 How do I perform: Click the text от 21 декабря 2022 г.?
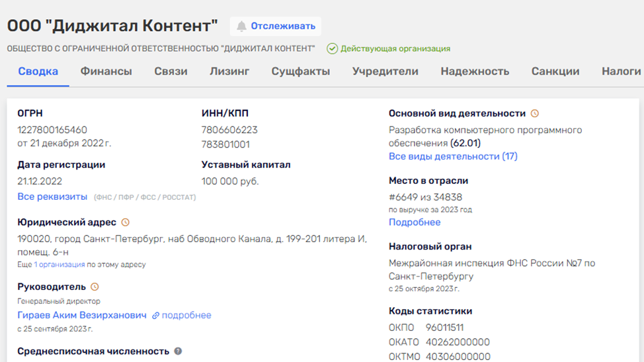(64, 144)
